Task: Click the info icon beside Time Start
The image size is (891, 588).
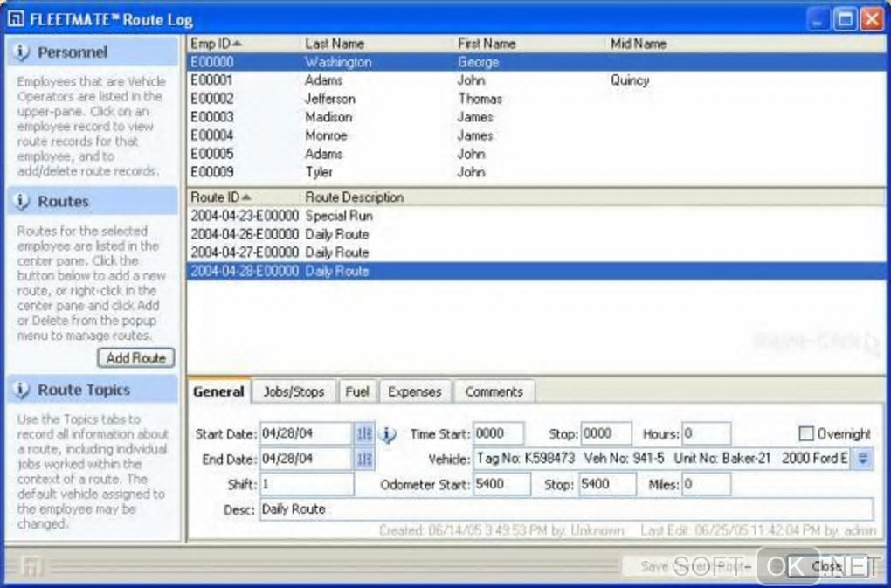Action: coord(388,434)
